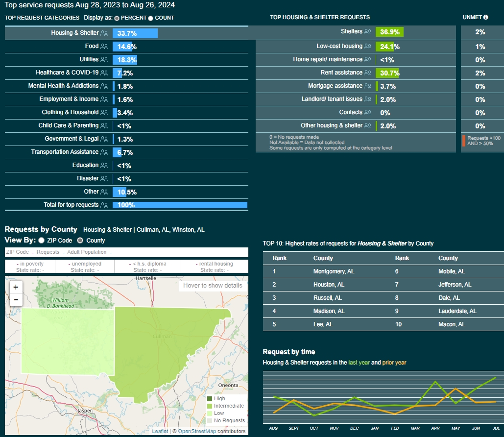Image resolution: width=504 pixels, height=437 pixels.
Task: Zoom in on the county map
Action: coord(16,288)
